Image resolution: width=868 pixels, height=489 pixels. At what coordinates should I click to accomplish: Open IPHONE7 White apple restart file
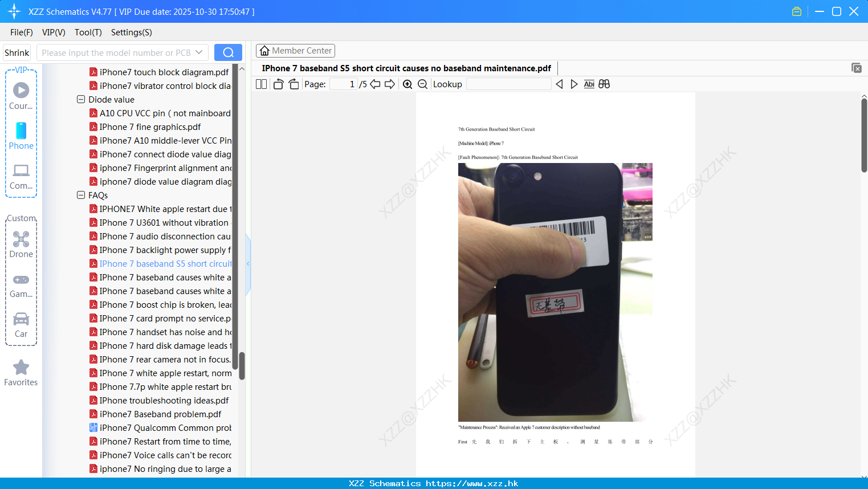tap(160, 209)
